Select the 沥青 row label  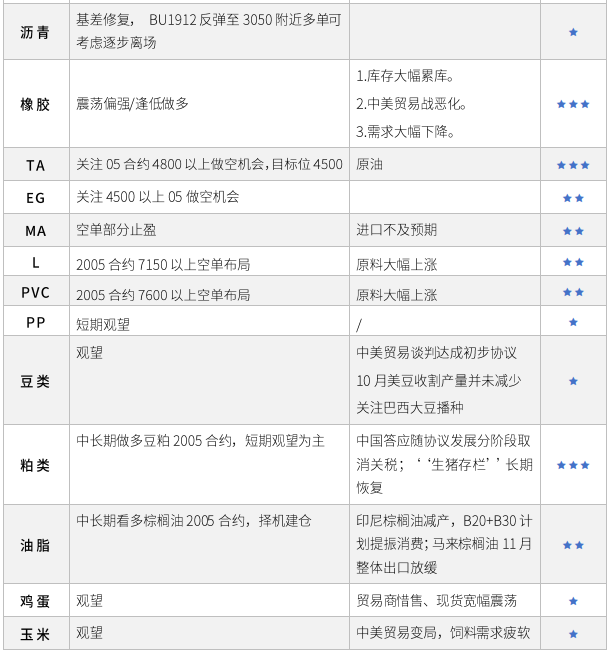[x=35, y=32]
